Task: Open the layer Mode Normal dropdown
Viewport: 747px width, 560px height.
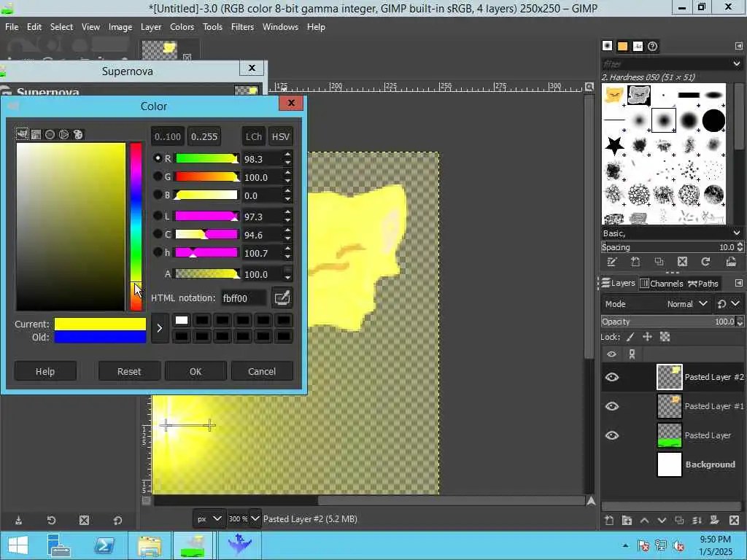Action: [x=657, y=304]
